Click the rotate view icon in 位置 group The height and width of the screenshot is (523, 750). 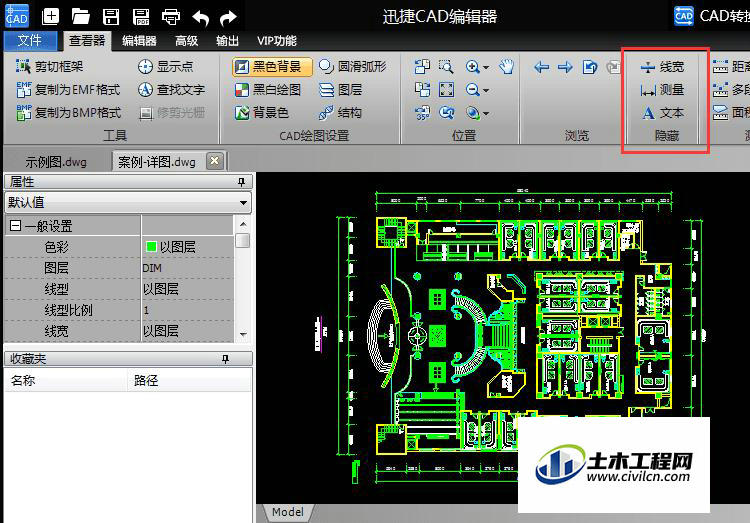(x=446, y=112)
